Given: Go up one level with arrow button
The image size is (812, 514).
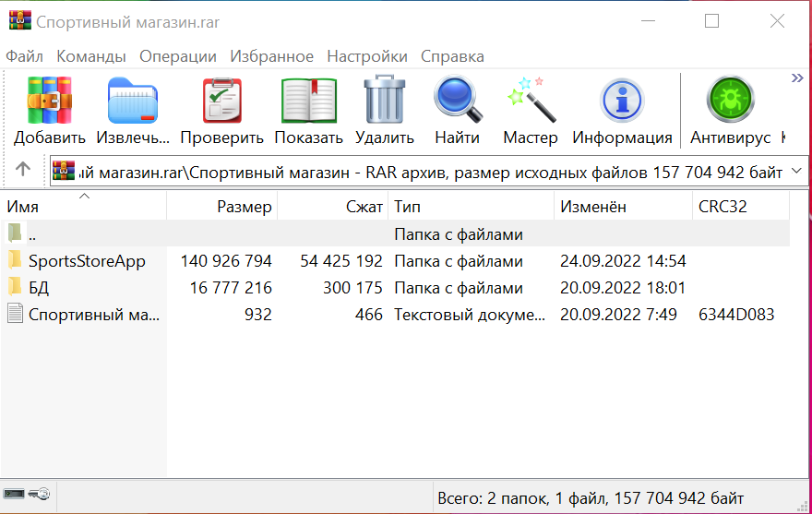Looking at the screenshot, I should (x=23, y=171).
